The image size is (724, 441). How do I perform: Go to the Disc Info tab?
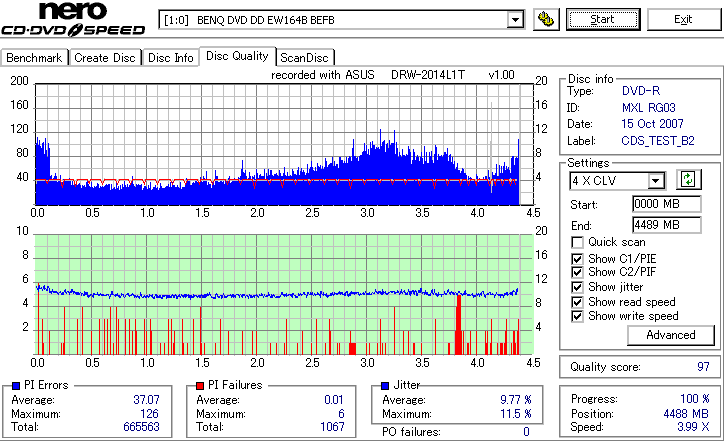[170, 58]
